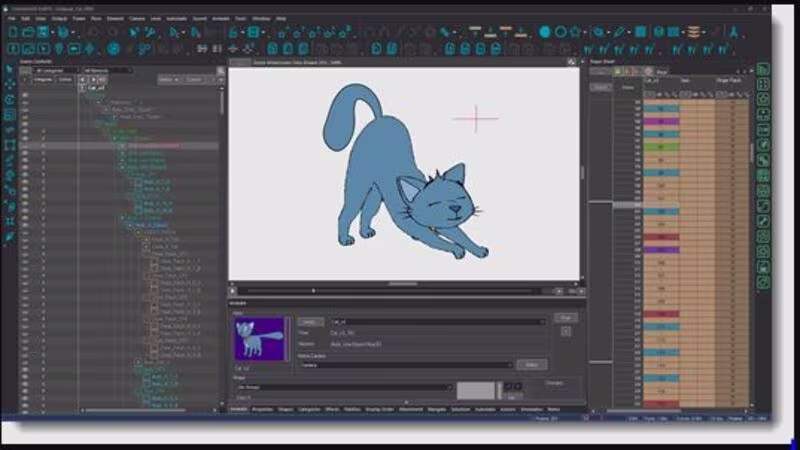Switch to the Display Order tab

380,409
